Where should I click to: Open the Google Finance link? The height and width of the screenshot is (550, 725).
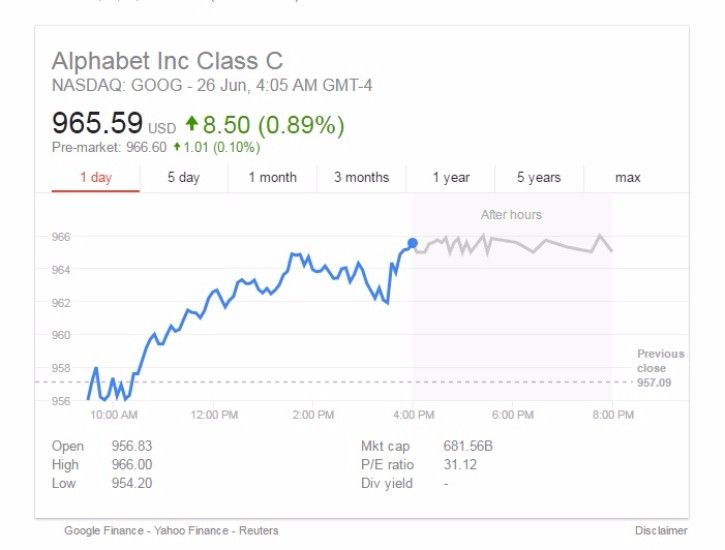point(102,531)
